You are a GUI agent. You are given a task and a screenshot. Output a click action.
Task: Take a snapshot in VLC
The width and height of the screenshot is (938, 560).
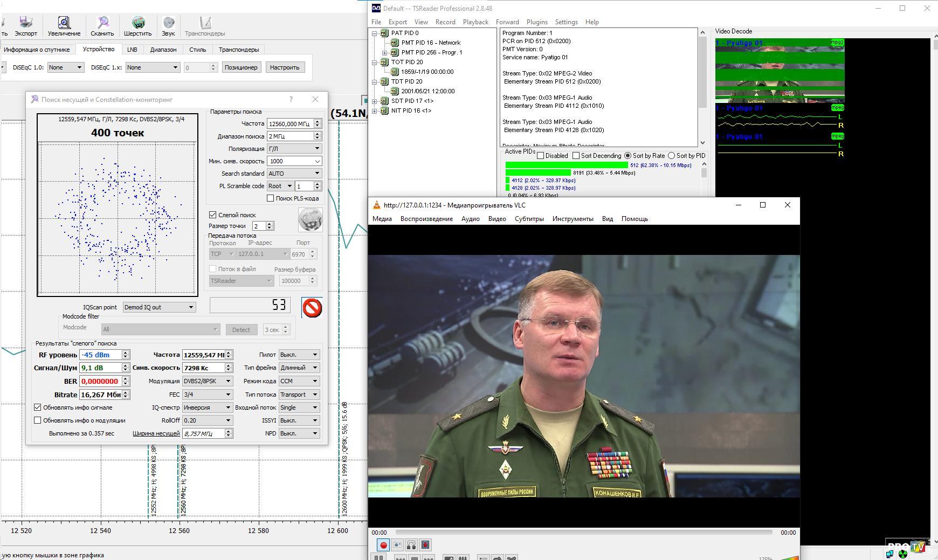click(x=397, y=545)
